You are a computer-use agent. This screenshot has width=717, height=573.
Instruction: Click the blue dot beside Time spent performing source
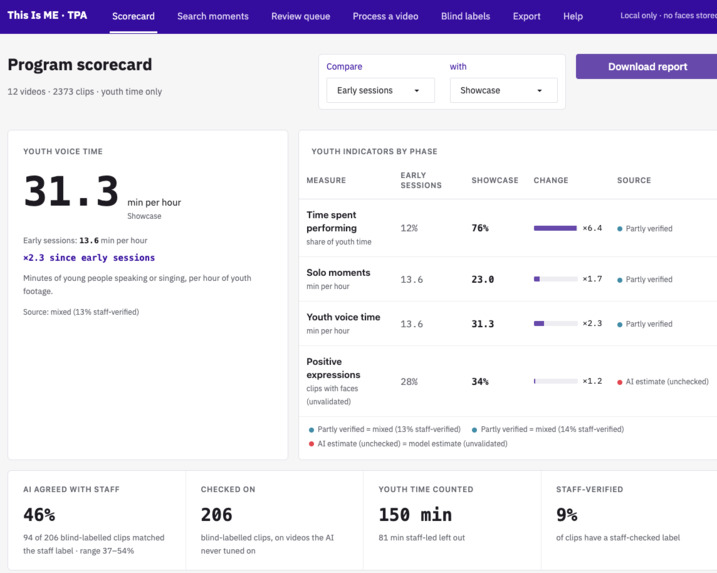coord(620,229)
